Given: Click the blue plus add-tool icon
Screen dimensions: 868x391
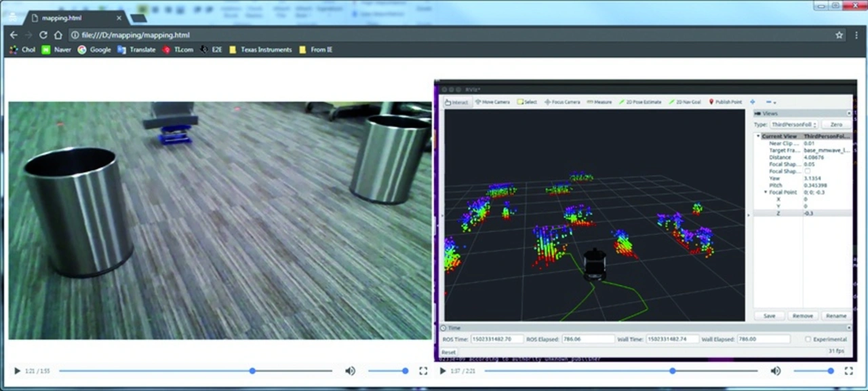Looking at the screenshot, I should [752, 102].
